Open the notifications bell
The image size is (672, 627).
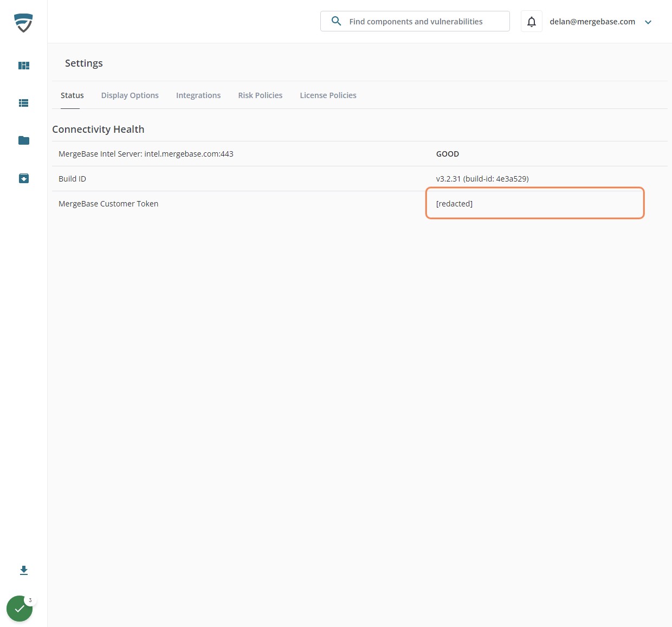click(x=532, y=22)
